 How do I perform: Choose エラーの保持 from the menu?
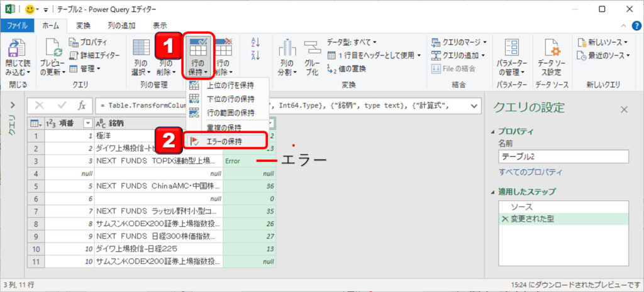pyautogui.click(x=226, y=141)
